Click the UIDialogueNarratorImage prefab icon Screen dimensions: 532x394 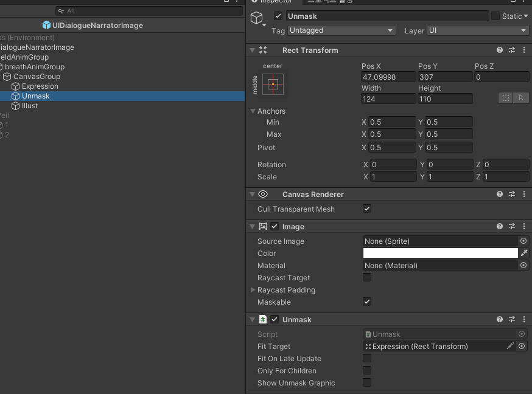46,25
